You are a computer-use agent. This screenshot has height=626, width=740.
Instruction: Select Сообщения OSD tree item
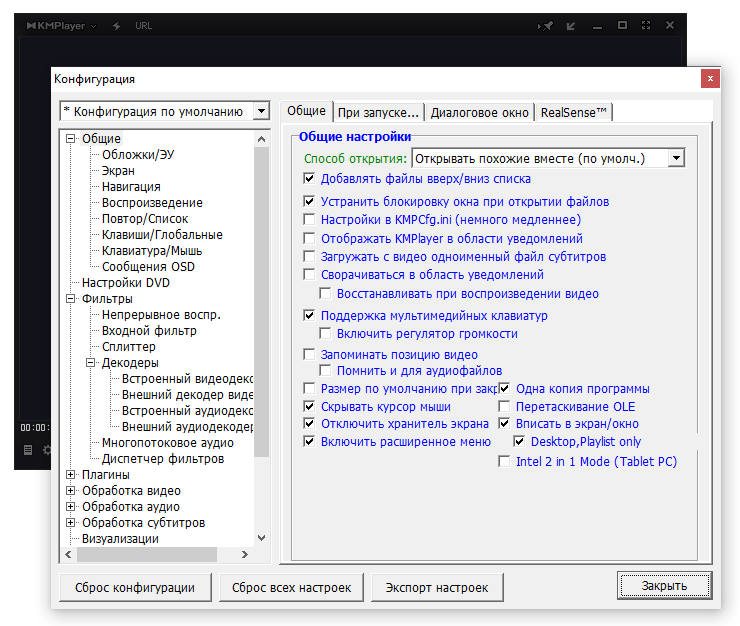(x=148, y=267)
